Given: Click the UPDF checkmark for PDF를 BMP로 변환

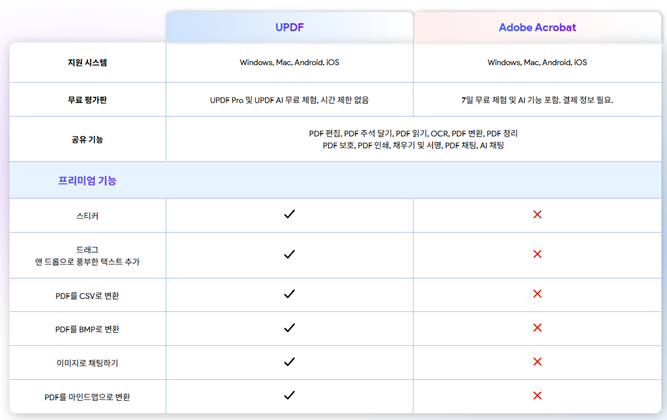Looking at the screenshot, I should [289, 328].
